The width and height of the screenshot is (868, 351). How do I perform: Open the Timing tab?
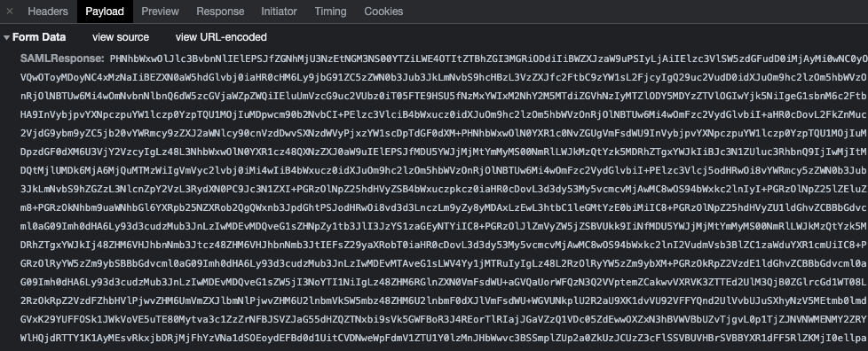pos(330,11)
